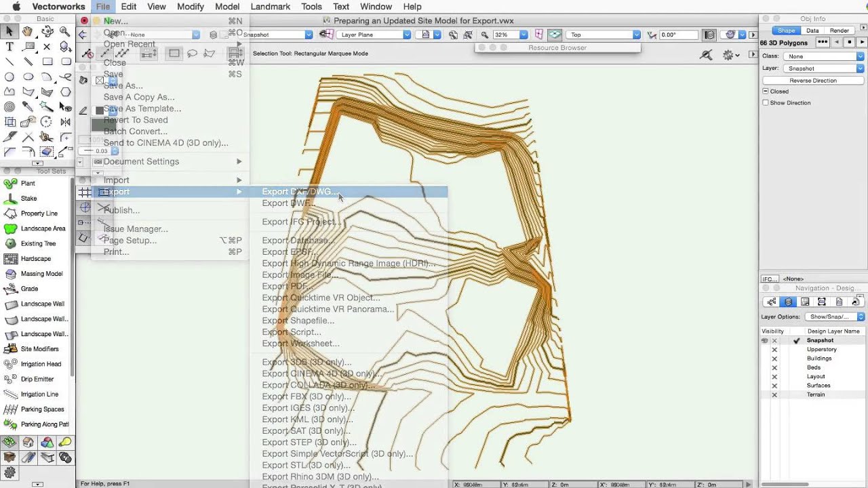
Task: Toggle visibility of Beds layer
Action: 774,367
